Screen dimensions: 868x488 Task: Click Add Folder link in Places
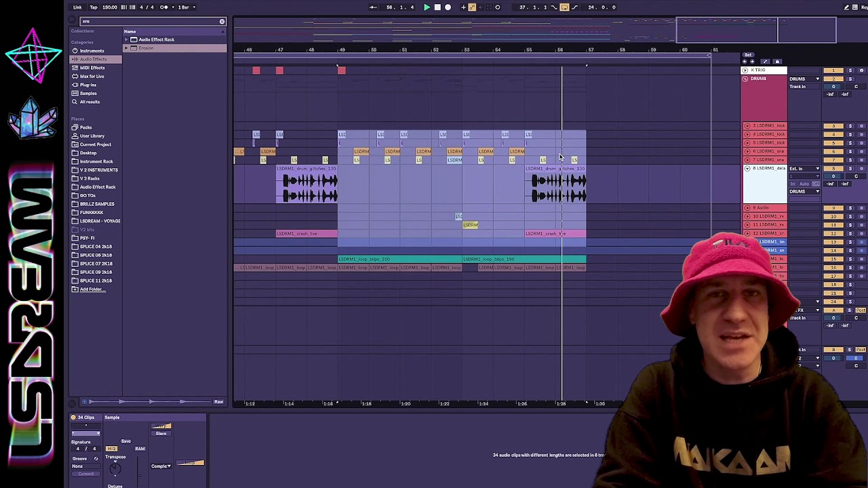point(92,289)
